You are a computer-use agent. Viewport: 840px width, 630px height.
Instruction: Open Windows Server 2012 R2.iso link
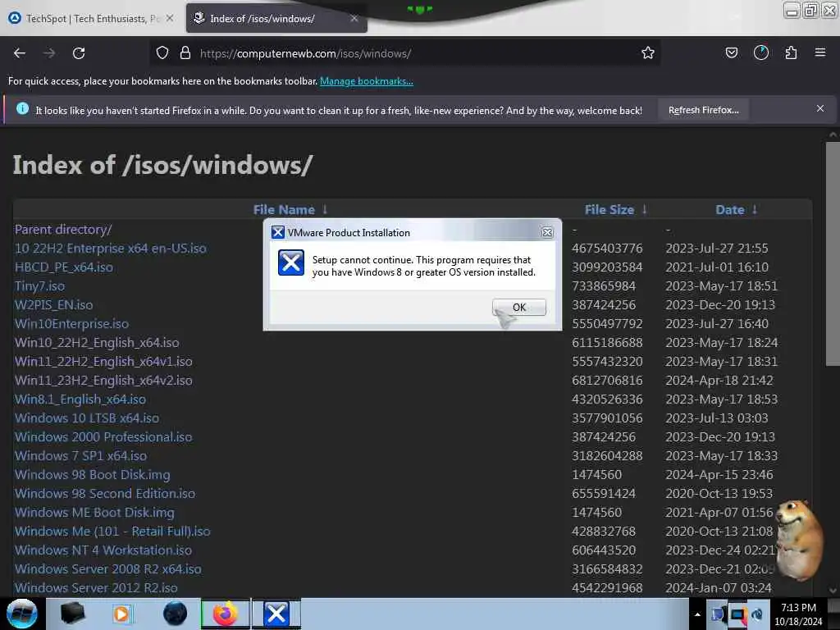click(96, 587)
